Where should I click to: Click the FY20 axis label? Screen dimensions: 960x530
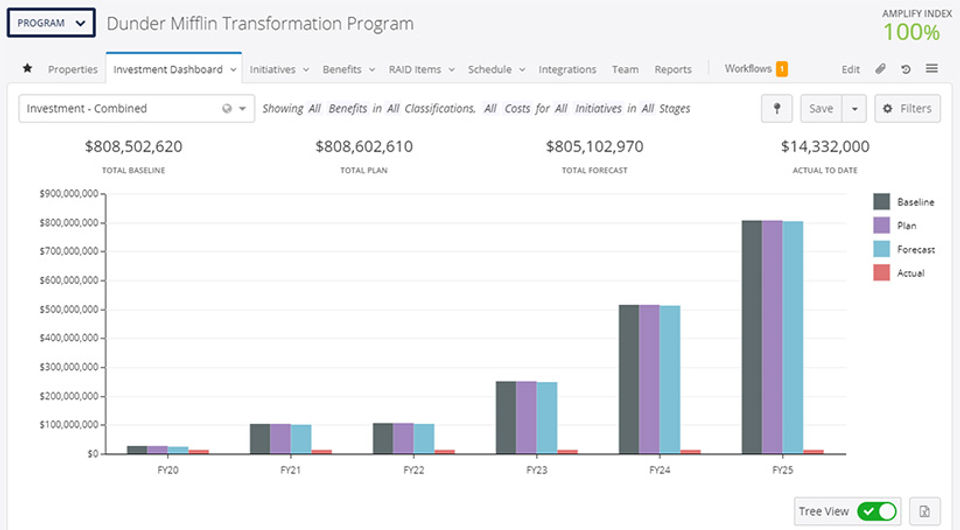click(x=168, y=470)
